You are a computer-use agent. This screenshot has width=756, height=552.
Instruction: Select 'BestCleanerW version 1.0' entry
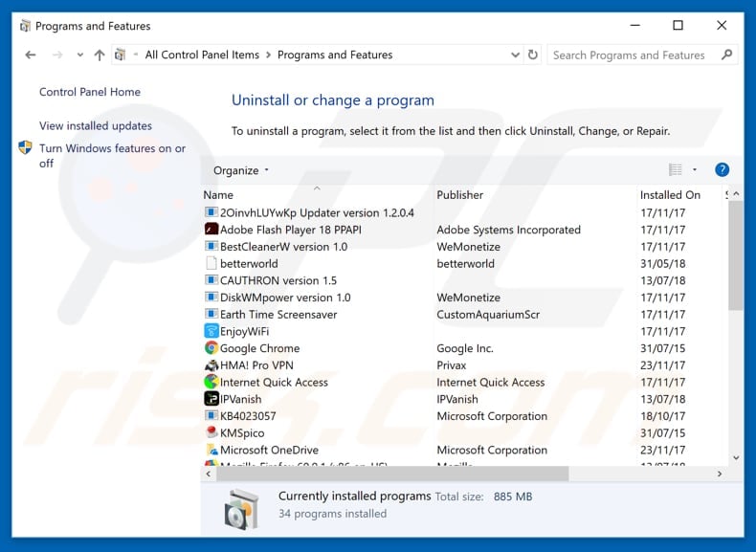(283, 247)
